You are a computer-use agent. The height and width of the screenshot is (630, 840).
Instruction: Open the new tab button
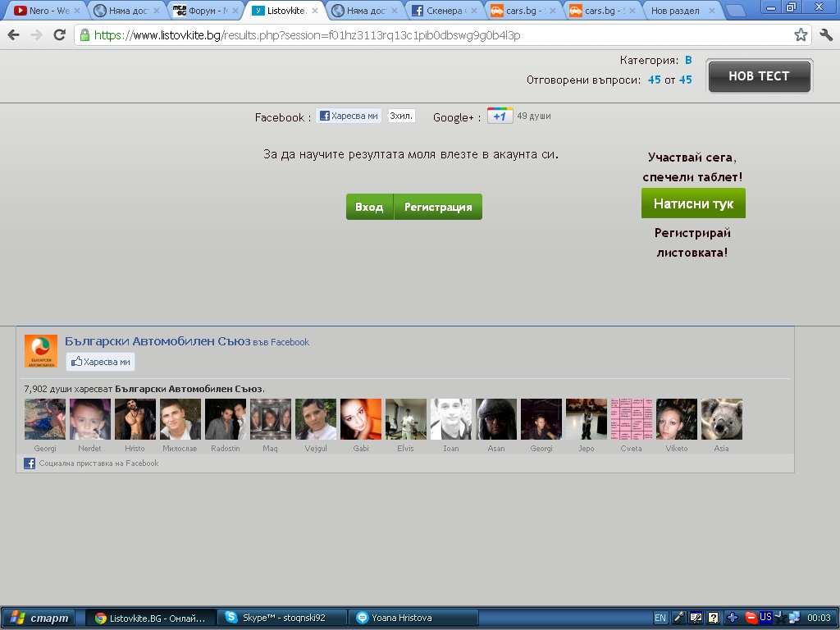point(735,11)
